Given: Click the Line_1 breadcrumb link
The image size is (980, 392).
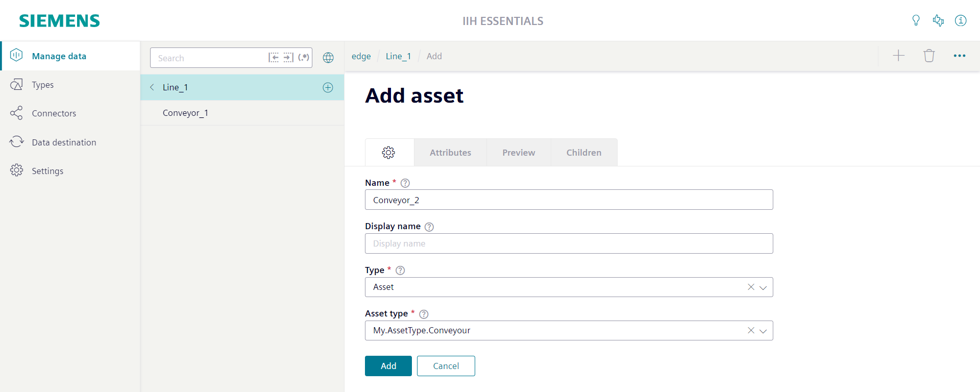Looking at the screenshot, I should [398, 56].
